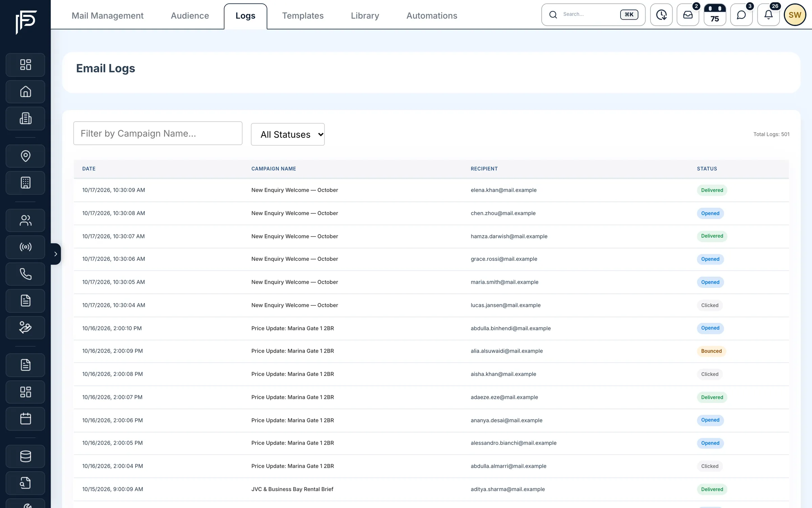Open the building grid sidebar icon

coord(25,183)
